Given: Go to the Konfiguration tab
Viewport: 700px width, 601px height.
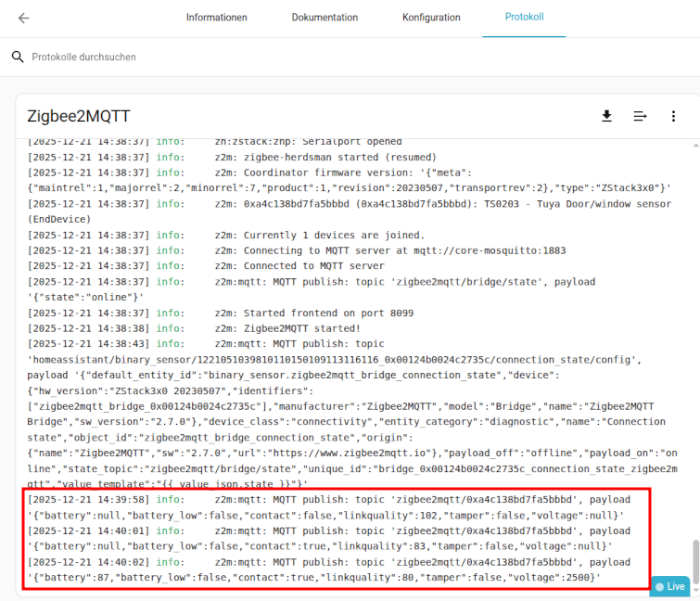Looking at the screenshot, I should pos(431,18).
